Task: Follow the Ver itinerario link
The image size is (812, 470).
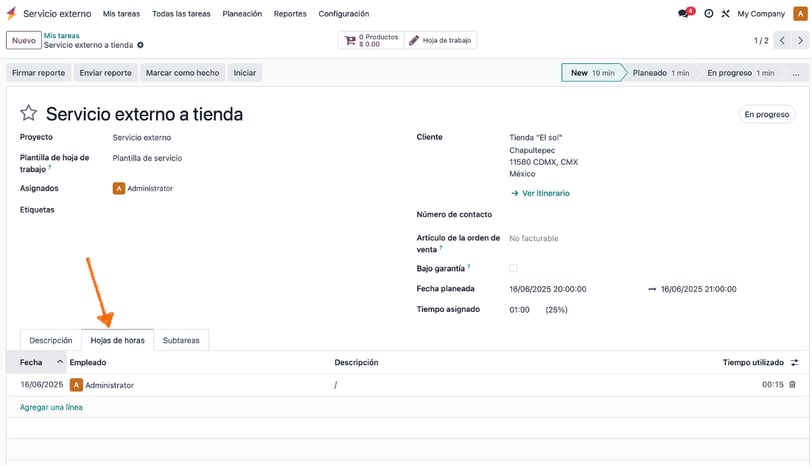Action: pyautogui.click(x=540, y=193)
